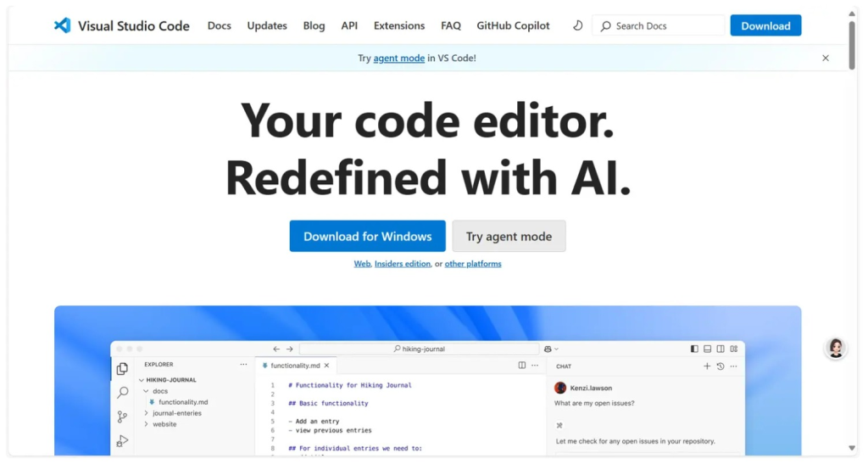Viewport: 868px width, 464px height.
Task: Click the '- view previous entries' line
Action: click(330, 430)
